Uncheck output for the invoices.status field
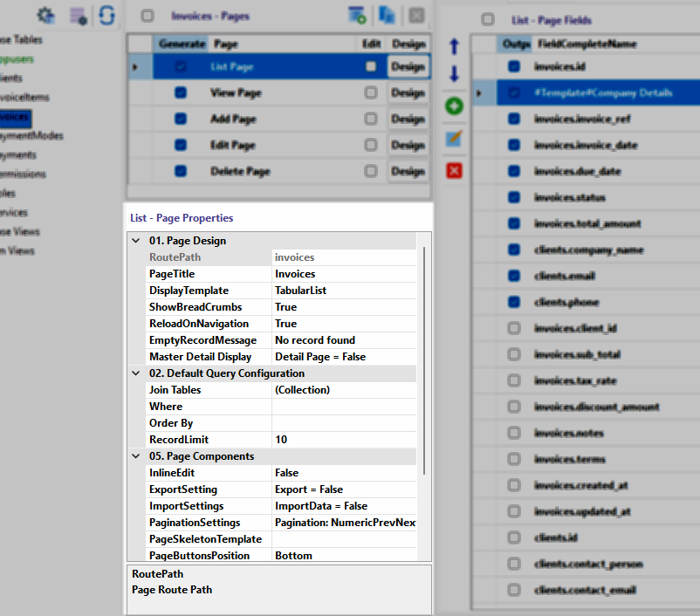 [514, 197]
